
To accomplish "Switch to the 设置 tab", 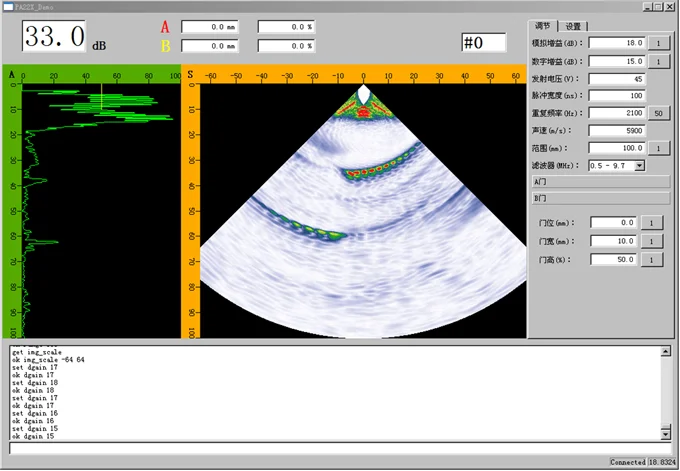I will tap(573, 26).
